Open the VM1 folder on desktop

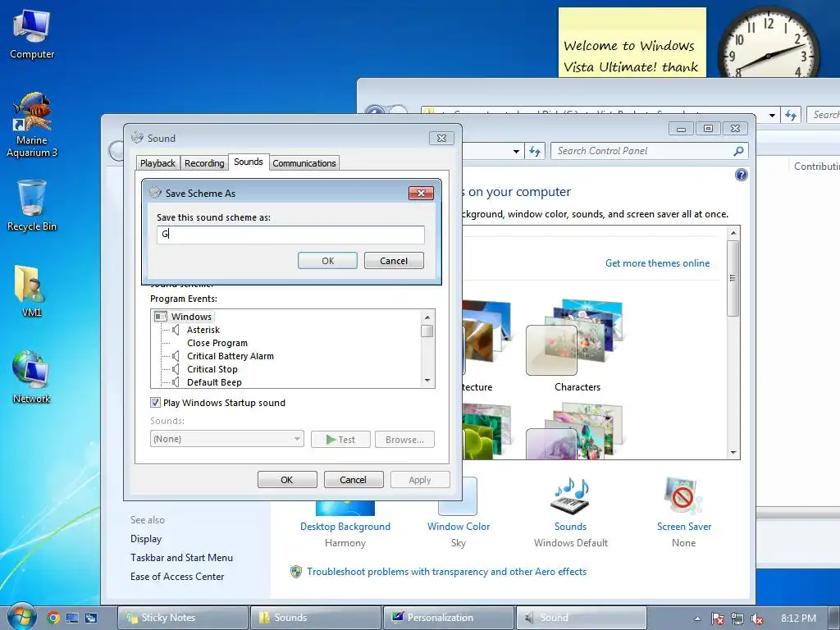pyautogui.click(x=32, y=291)
